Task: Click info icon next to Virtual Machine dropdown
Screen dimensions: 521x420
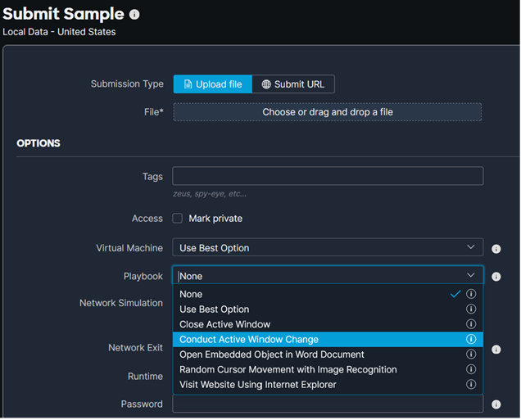Action: [496, 249]
